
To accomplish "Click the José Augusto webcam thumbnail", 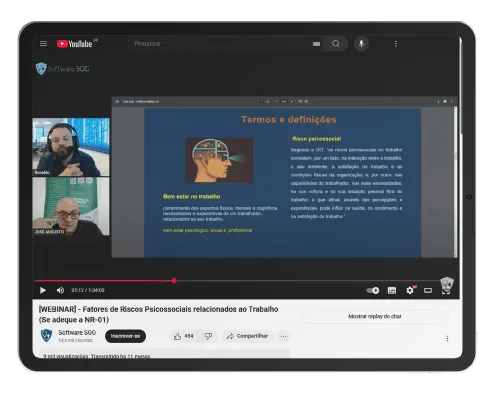I will 71,206.
